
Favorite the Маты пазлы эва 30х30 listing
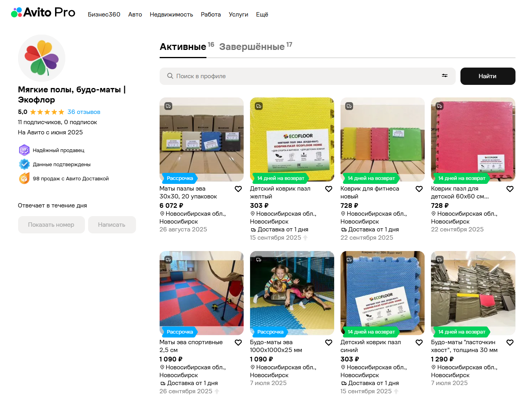238,189
